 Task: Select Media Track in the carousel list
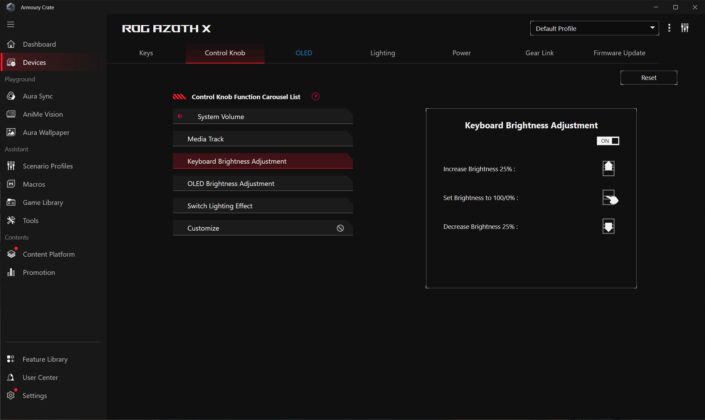click(x=263, y=139)
